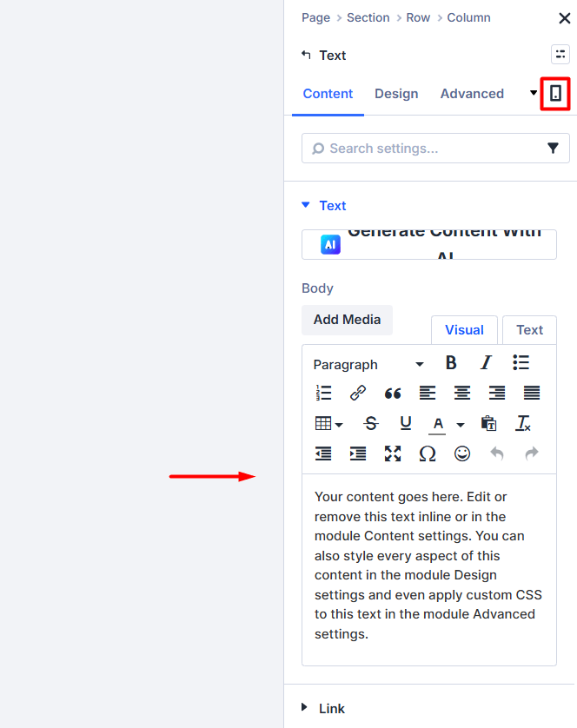The image size is (577, 728).
Task: Go to Row in breadcrumb
Action: coord(418,17)
